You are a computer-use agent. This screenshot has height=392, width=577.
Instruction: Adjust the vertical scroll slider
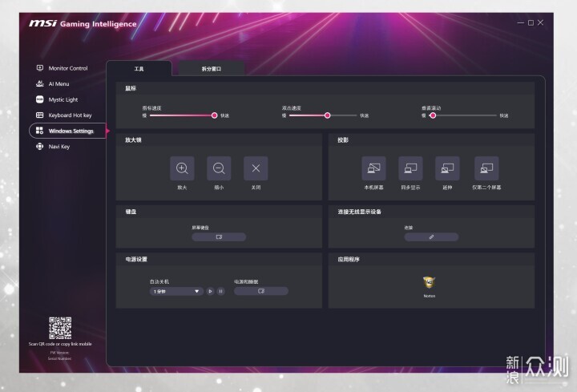coord(433,115)
